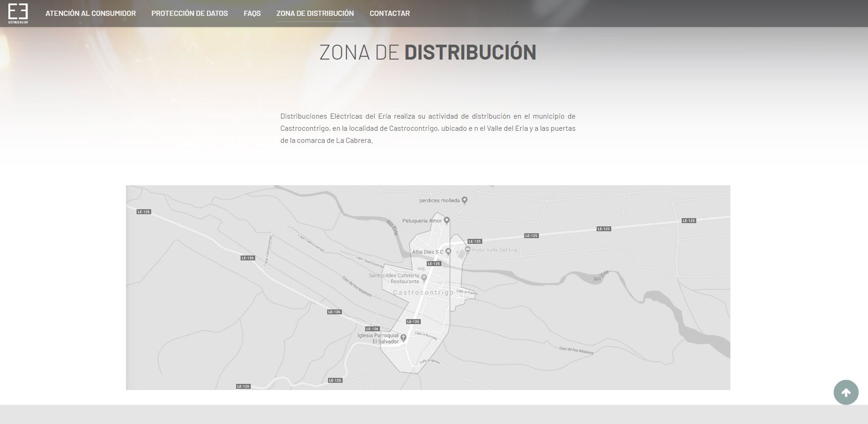Viewport: 868px width, 424px height.
Task: Click Iglesia Parroquial El Salvador marker
Action: point(404,338)
